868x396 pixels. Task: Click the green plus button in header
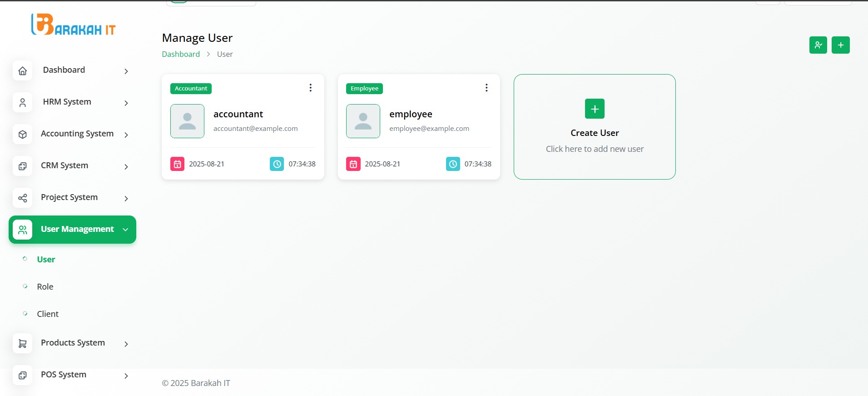pyautogui.click(x=840, y=45)
